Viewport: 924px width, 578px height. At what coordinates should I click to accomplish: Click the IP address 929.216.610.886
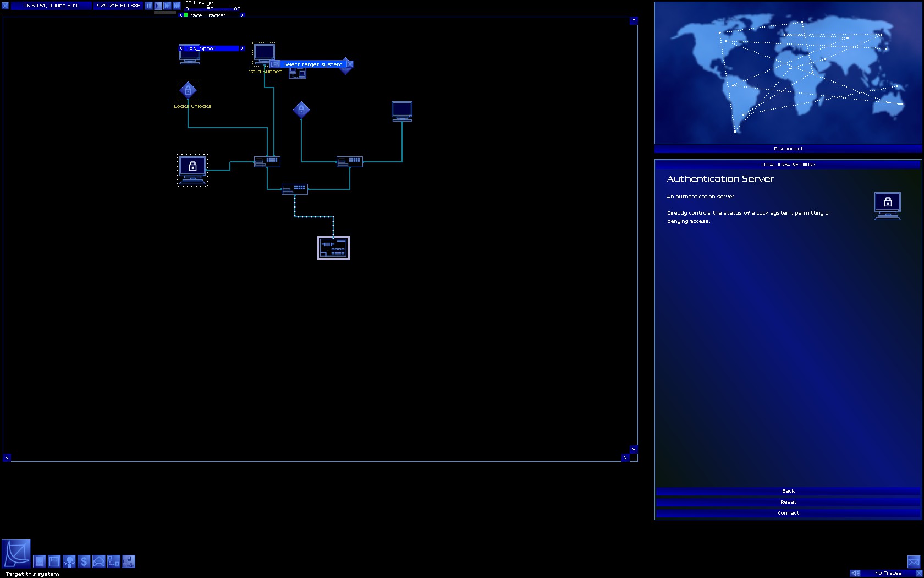[x=118, y=6]
